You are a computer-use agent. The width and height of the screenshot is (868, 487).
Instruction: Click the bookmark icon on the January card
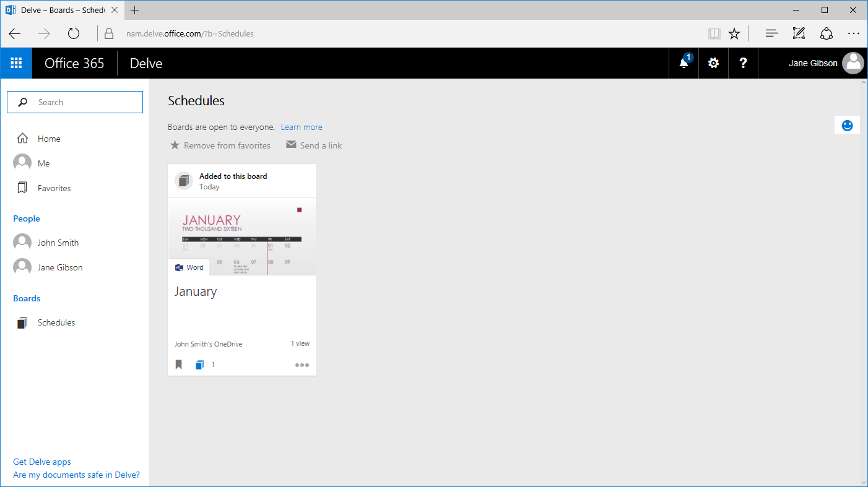pos(179,364)
